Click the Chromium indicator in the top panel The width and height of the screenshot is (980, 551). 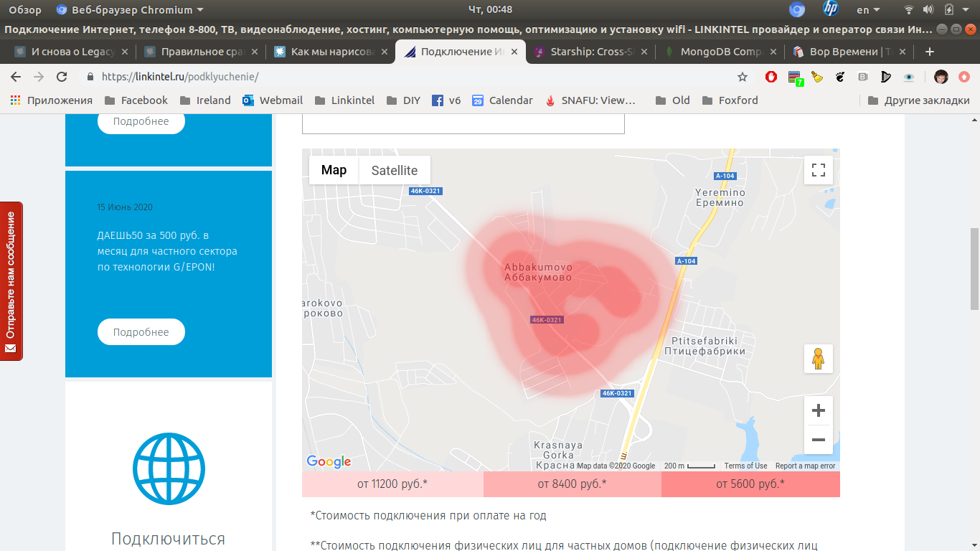click(796, 9)
